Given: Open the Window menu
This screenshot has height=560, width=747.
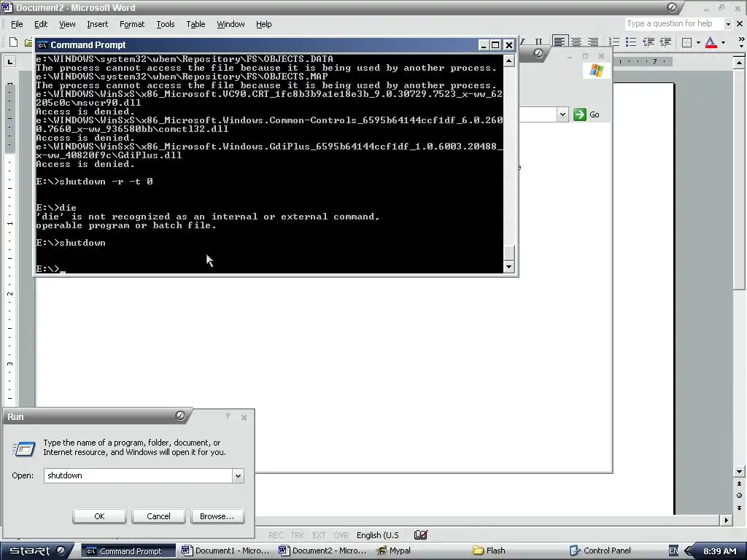Looking at the screenshot, I should pos(231,24).
